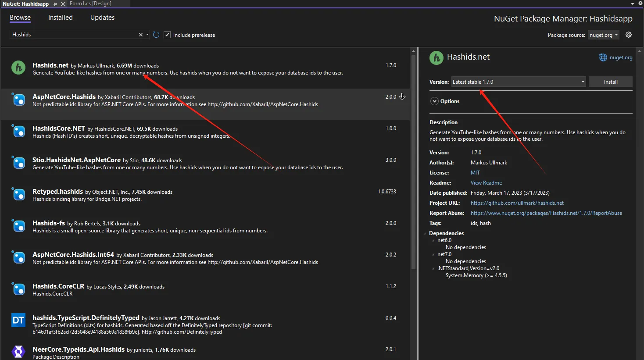Open the nuget.org link

[x=621, y=57]
